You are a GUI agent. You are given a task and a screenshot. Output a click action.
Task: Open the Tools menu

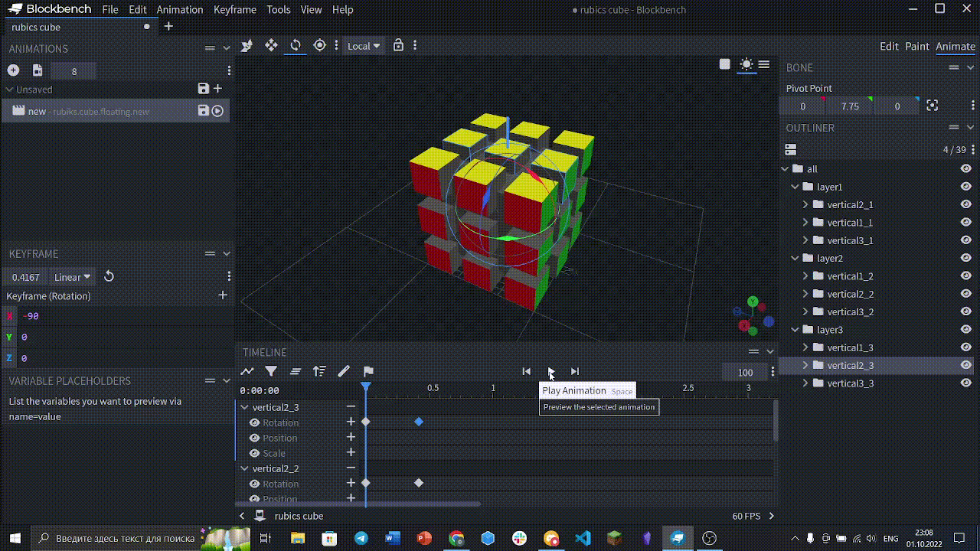pyautogui.click(x=279, y=9)
